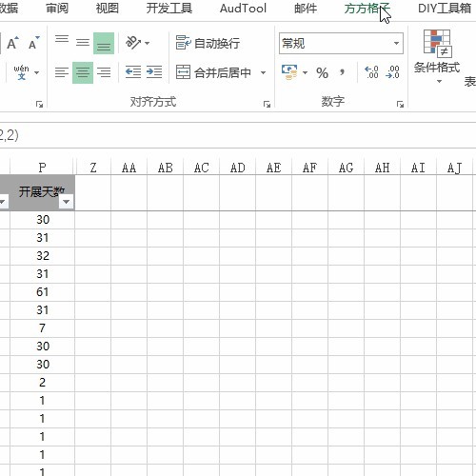Launch the font dialog box launcher
476x476 pixels.
[x=39, y=104]
